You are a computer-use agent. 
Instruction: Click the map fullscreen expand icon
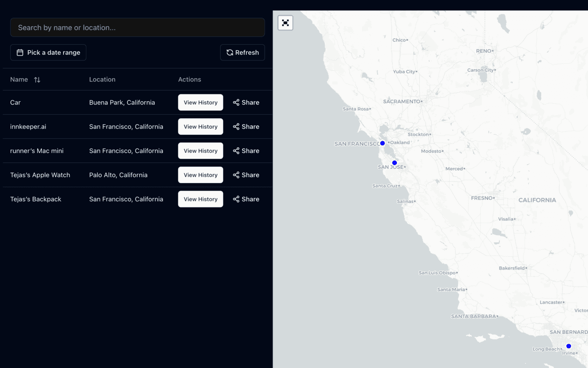(285, 23)
